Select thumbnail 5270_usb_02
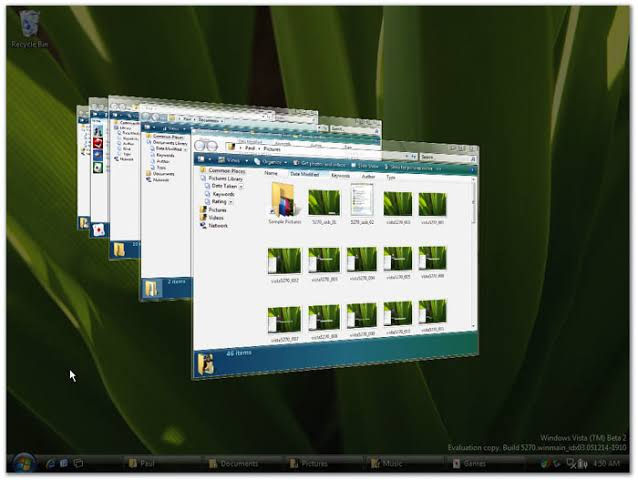This screenshot has height=480, width=638. point(362,205)
